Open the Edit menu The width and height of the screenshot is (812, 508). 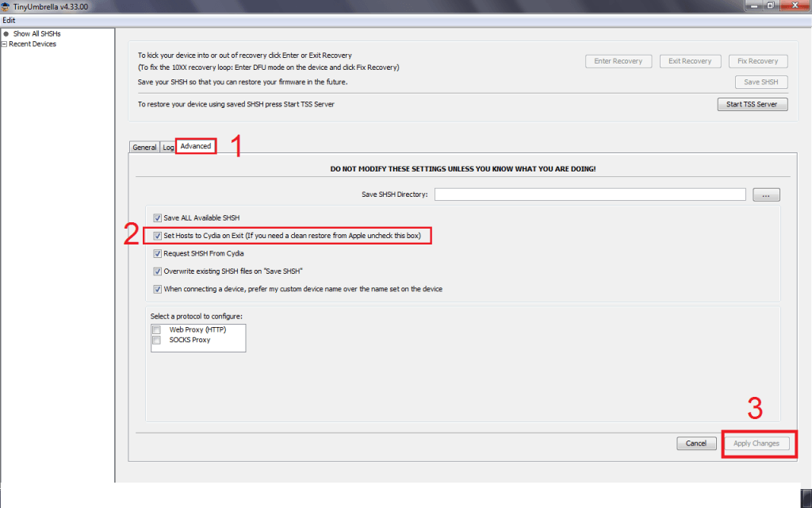pyautogui.click(x=9, y=20)
